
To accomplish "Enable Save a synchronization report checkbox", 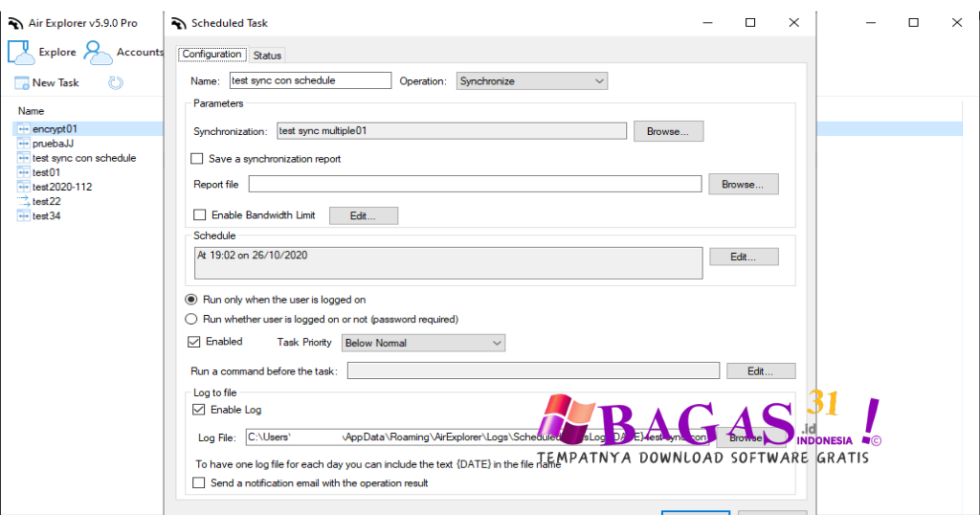I will pos(197,159).
